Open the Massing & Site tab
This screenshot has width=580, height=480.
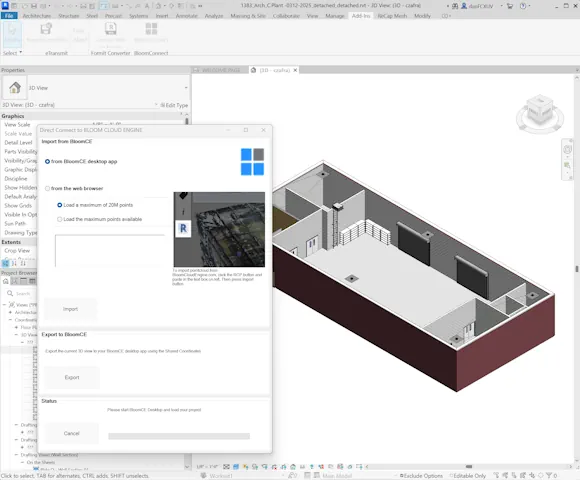[x=248, y=16]
